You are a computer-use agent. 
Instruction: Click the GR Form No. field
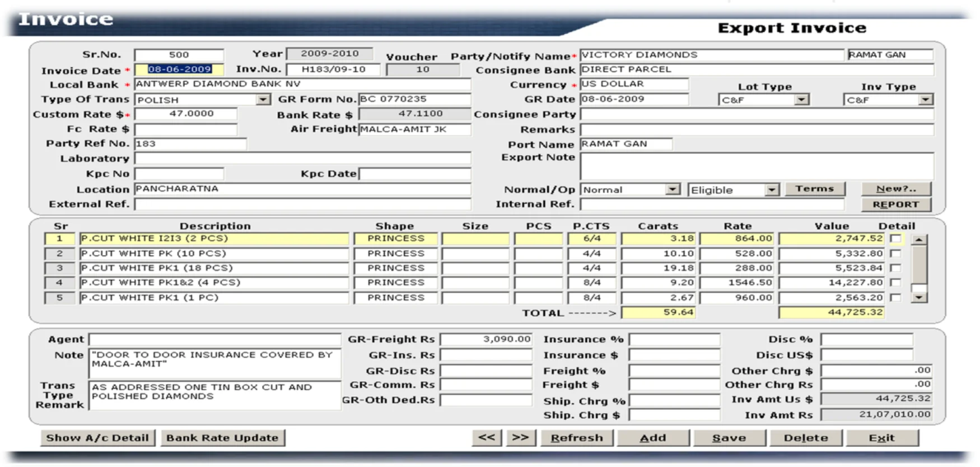coord(415,99)
